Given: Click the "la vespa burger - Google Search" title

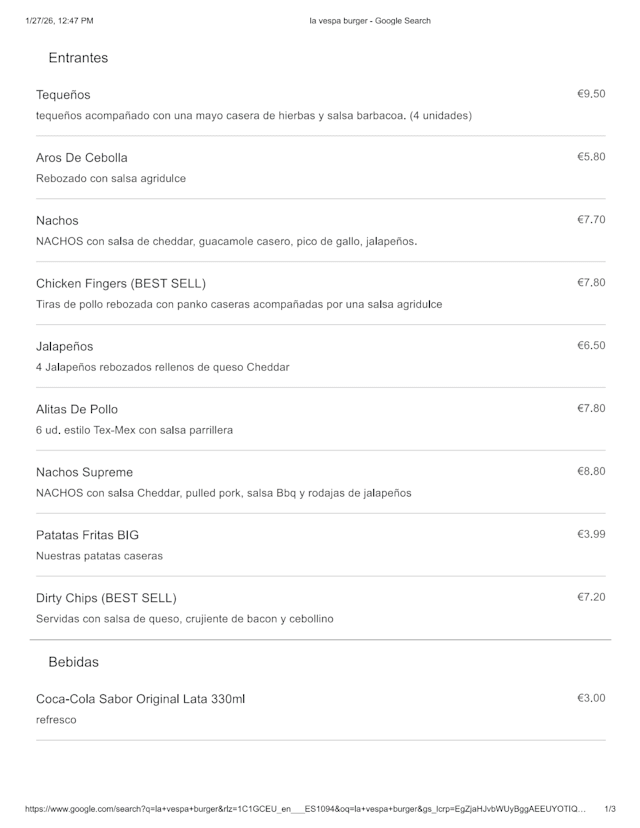Looking at the screenshot, I should point(370,20).
